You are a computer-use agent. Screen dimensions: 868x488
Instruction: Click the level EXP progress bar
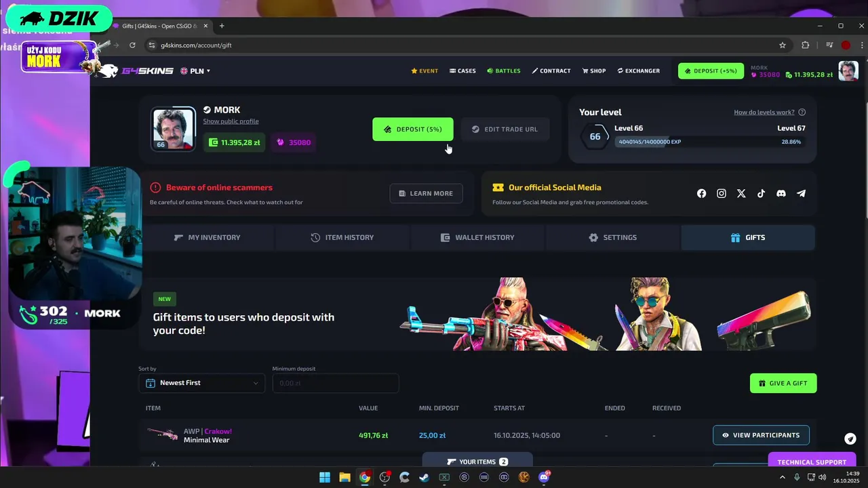pyautogui.click(x=710, y=142)
